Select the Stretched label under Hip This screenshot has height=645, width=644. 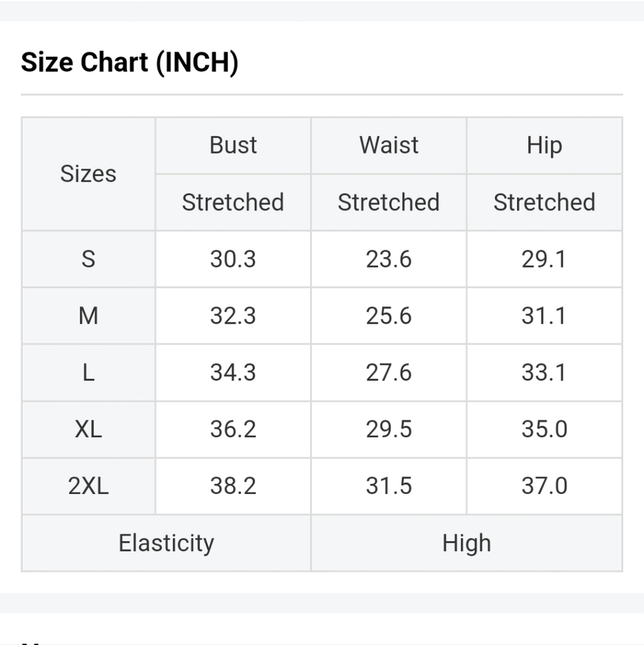[x=544, y=202]
